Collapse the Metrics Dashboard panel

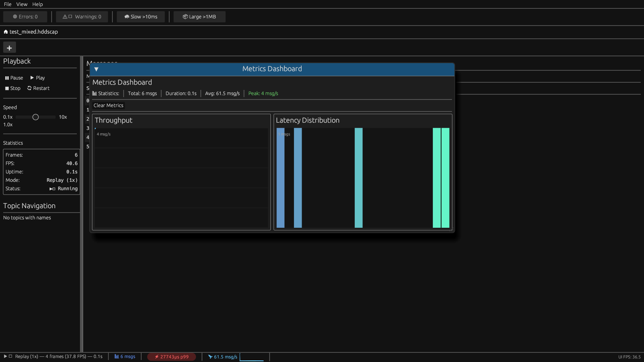(96, 69)
